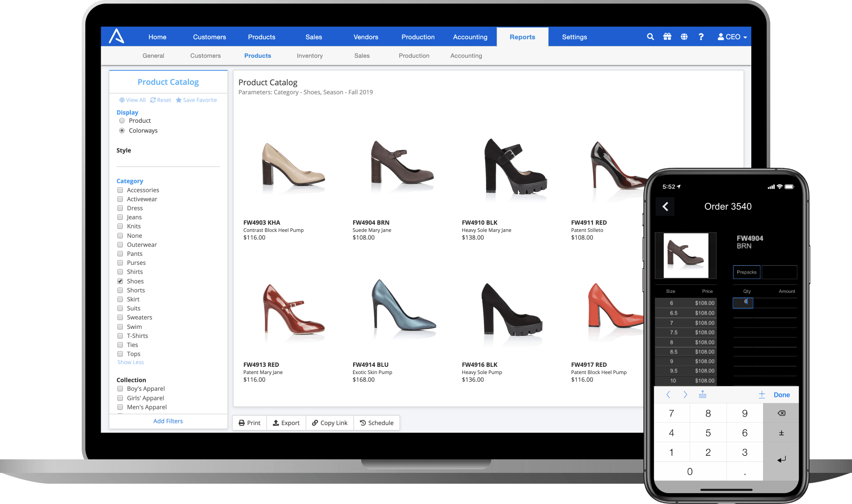Click the gift box icon in the top bar
852x504 pixels.
pos(667,37)
